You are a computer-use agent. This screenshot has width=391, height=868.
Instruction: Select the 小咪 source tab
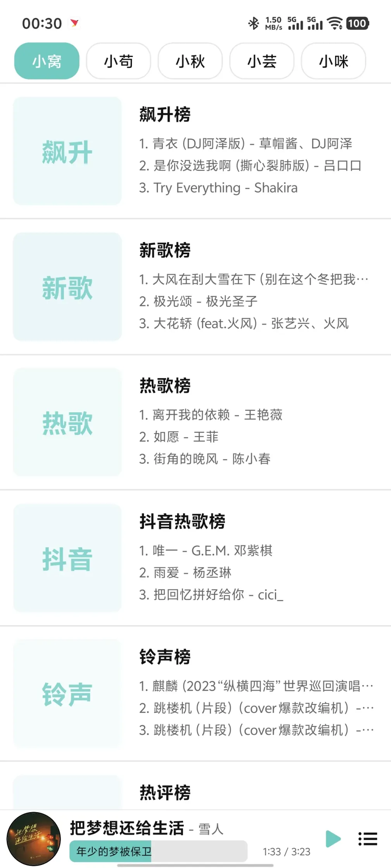[x=334, y=61]
